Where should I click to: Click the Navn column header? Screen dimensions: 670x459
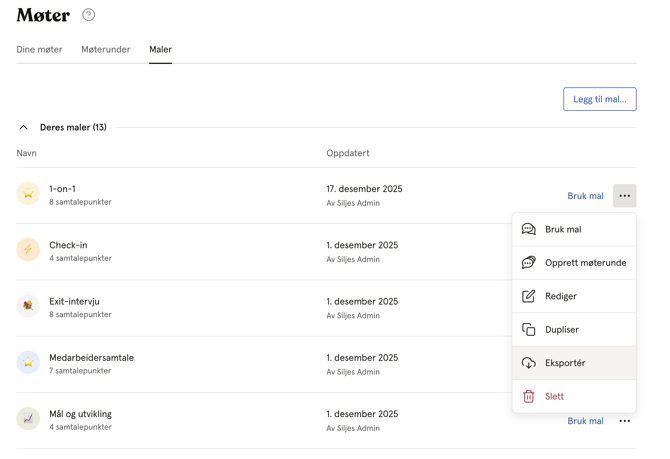tap(26, 153)
